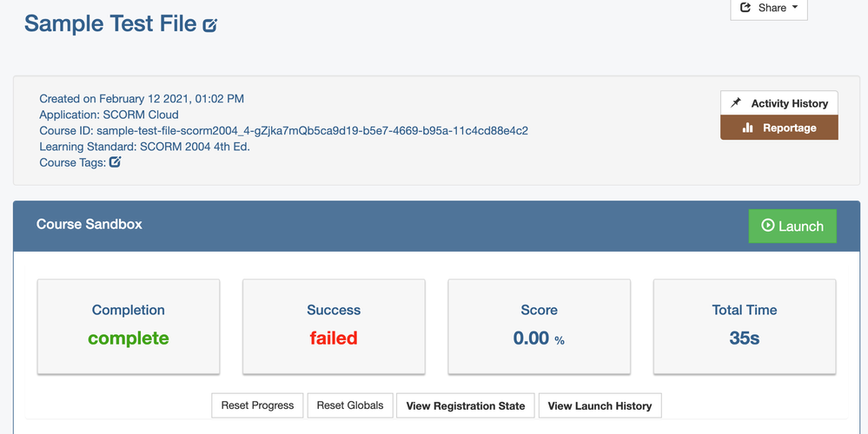Select the Score percentage card
Screen dimensions: 868x434
coord(539,326)
